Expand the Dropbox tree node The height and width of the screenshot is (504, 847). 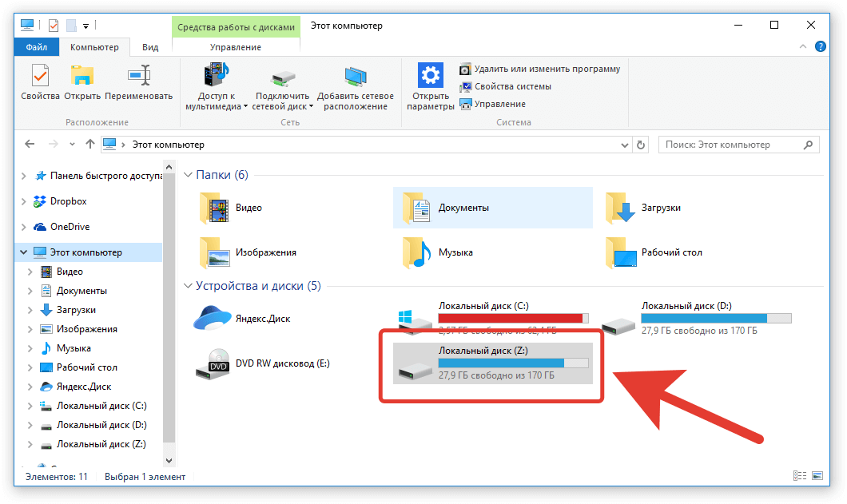coord(22,202)
